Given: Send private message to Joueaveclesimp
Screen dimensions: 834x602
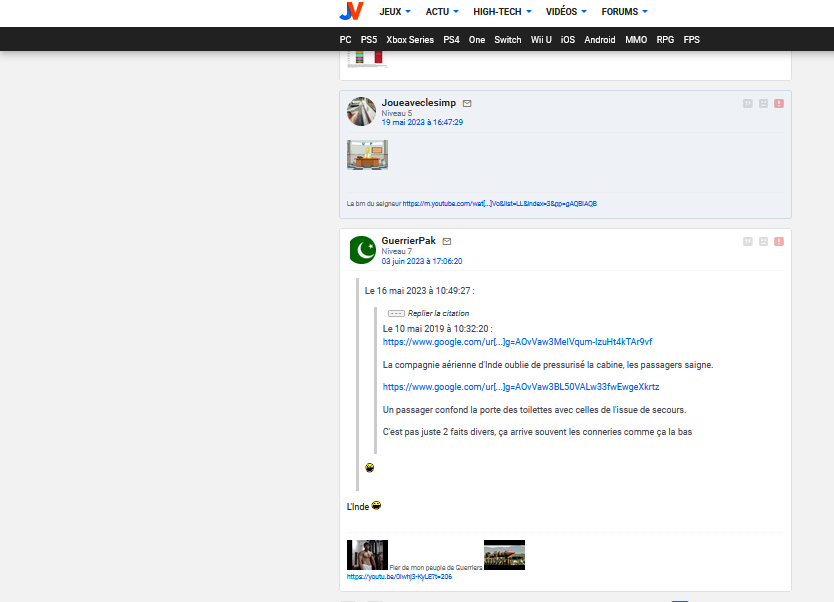Looking at the screenshot, I should 467,104.
